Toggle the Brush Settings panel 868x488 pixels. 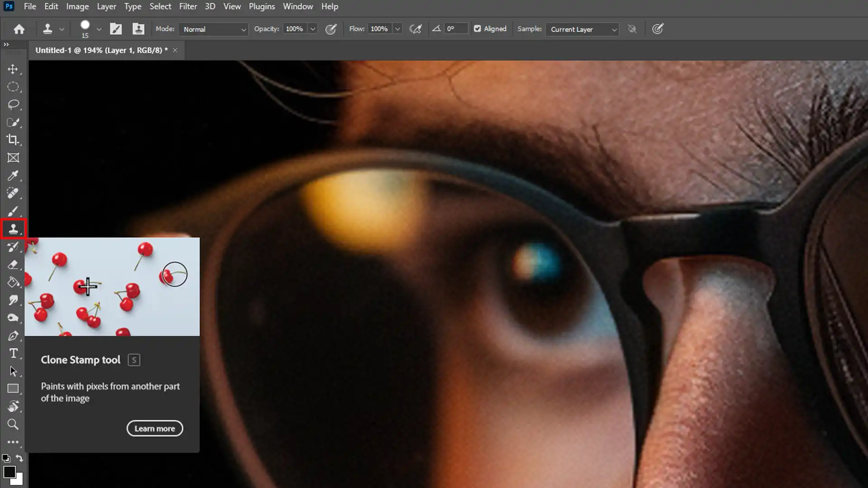(x=116, y=29)
